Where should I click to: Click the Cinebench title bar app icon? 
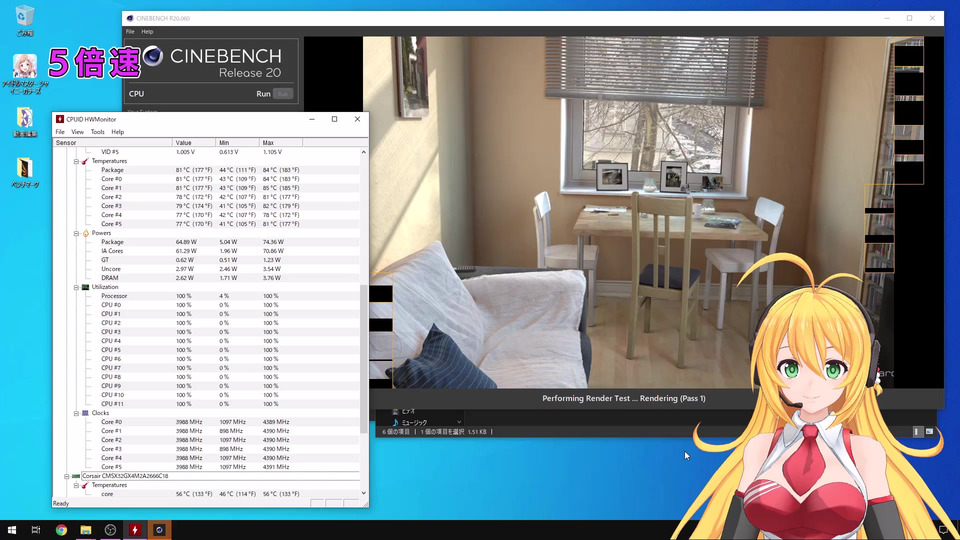point(130,18)
